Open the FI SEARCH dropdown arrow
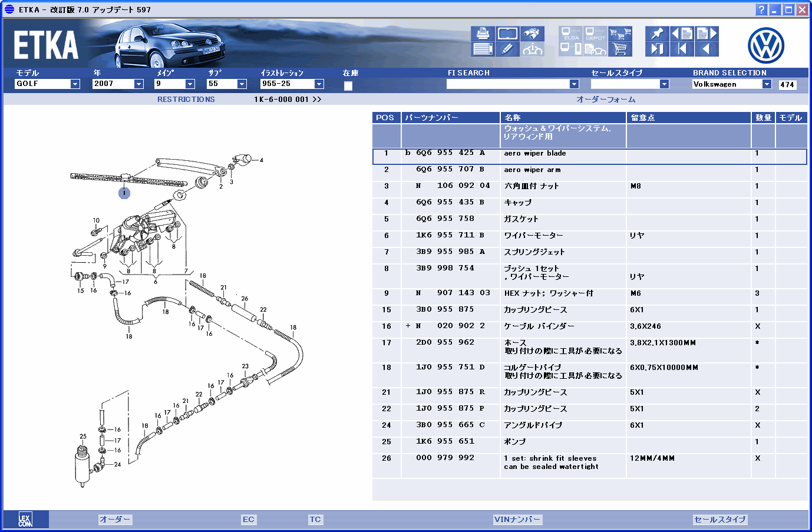 pos(574,84)
